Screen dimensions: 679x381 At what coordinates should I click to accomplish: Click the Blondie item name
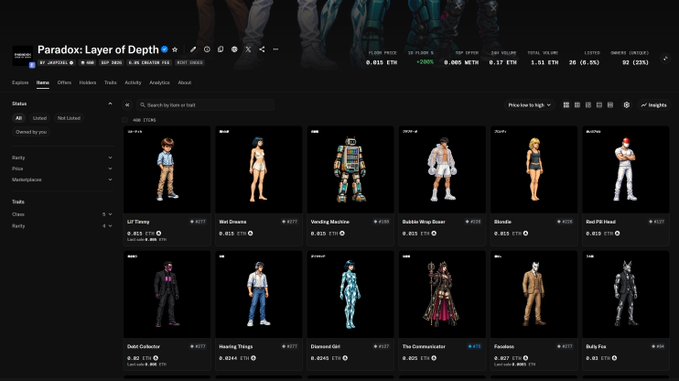click(502, 222)
